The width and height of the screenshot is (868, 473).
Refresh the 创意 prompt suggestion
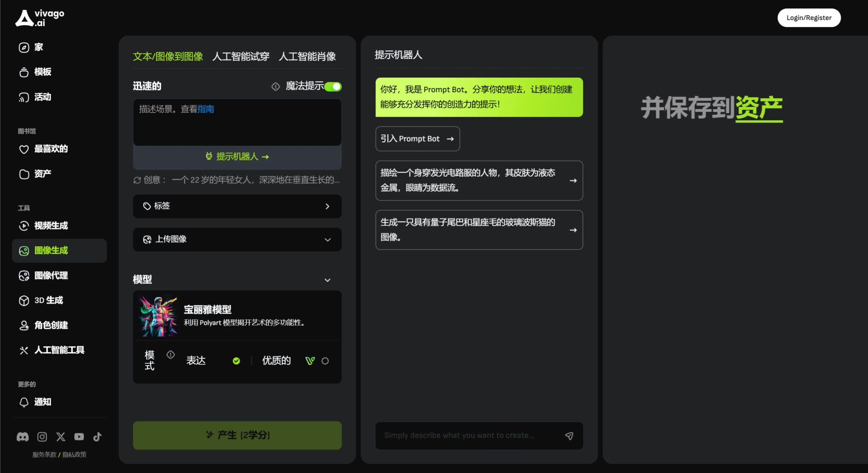pyautogui.click(x=137, y=180)
